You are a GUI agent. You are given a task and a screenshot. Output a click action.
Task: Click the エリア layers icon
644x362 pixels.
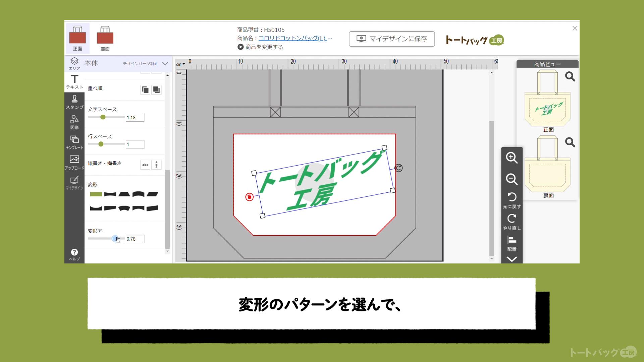[74, 63]
